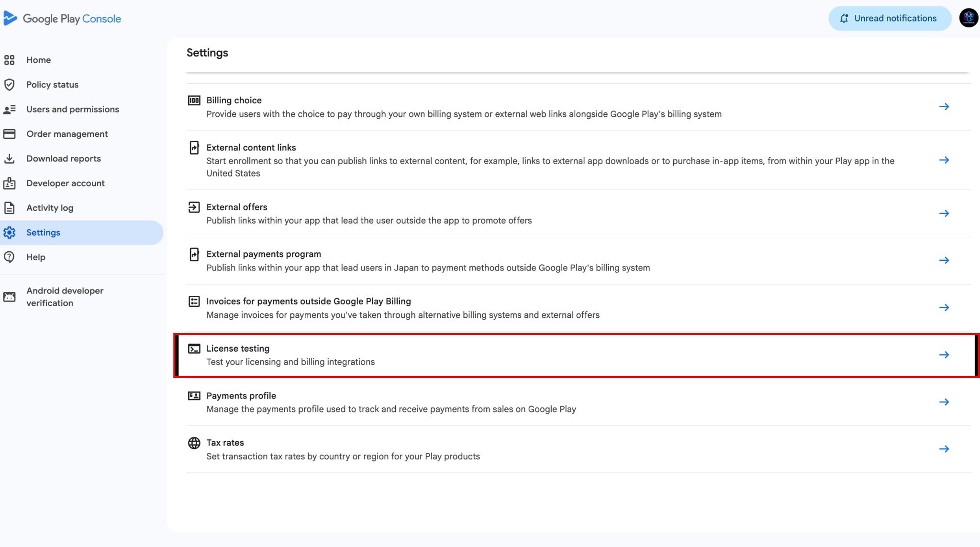The width and height of the screenshot is (980, 547).
Task: Click the Developer account badge icon
Action: [9, 183]
